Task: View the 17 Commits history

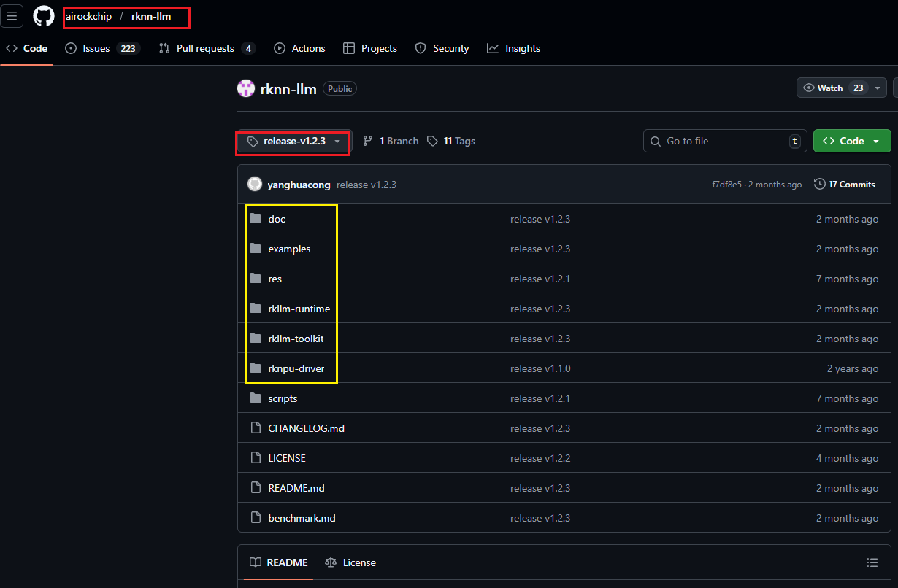Action: 845,185
